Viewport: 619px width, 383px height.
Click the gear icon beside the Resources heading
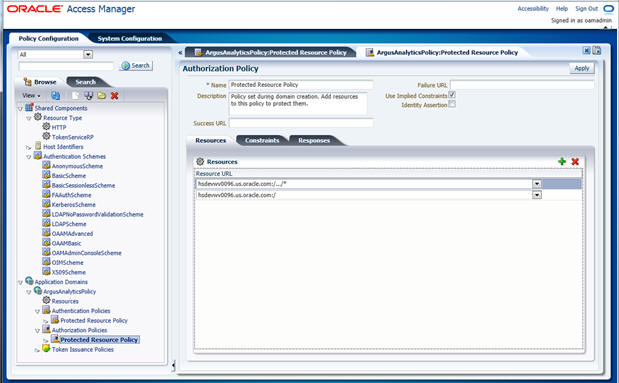(200, 161)
